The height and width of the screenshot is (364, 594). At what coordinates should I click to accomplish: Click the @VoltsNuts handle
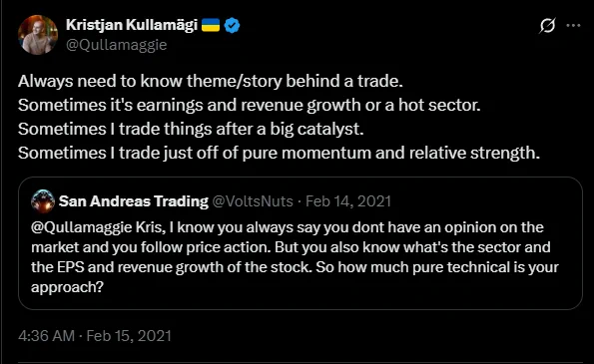coord(253,201)
